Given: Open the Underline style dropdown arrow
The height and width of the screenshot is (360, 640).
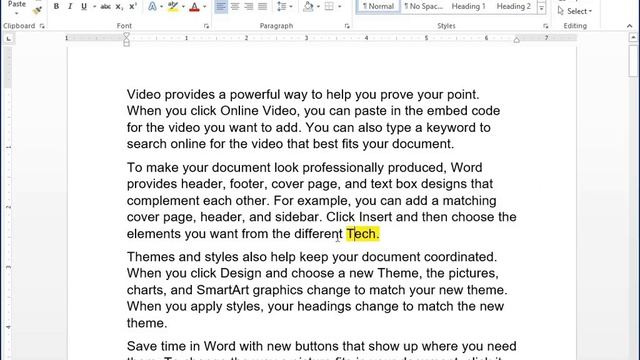Looking at the screenshot, I should click(94, 7).
